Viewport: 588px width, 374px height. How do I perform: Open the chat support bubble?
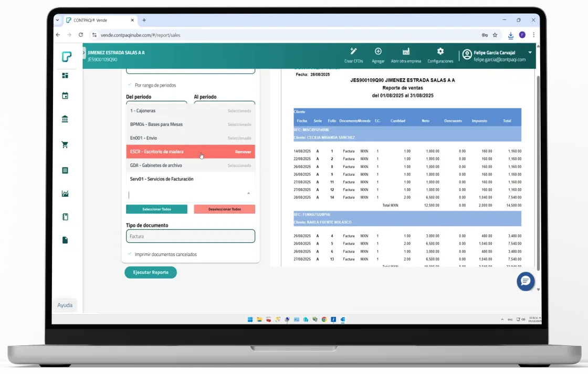526,282
